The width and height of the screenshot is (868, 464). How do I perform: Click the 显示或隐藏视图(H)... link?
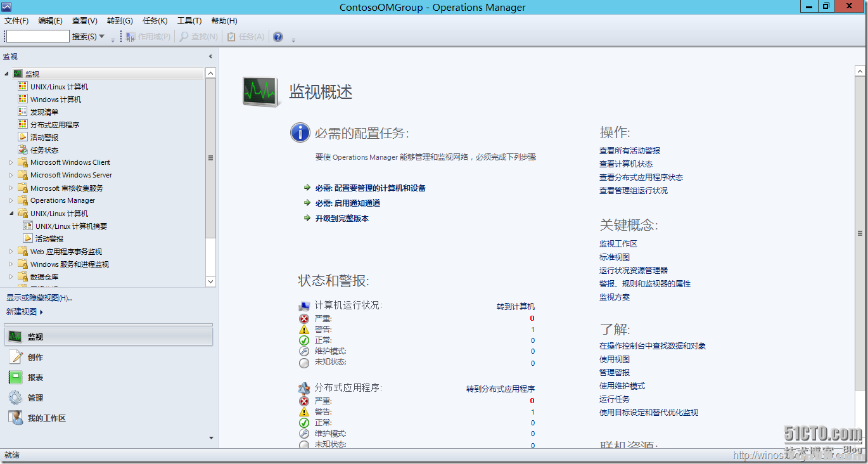39,298
